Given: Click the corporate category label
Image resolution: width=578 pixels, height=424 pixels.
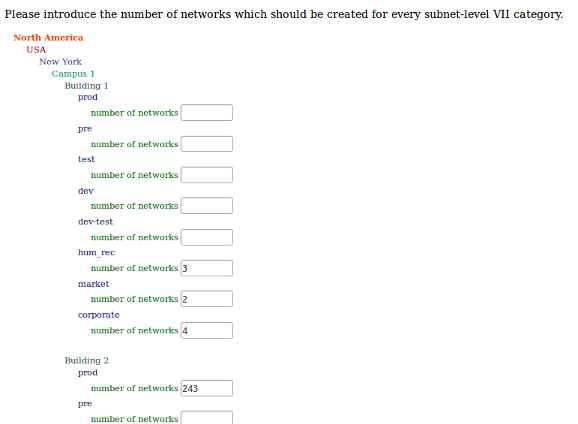Looking at the screenshot, I should tap(99, 315).
